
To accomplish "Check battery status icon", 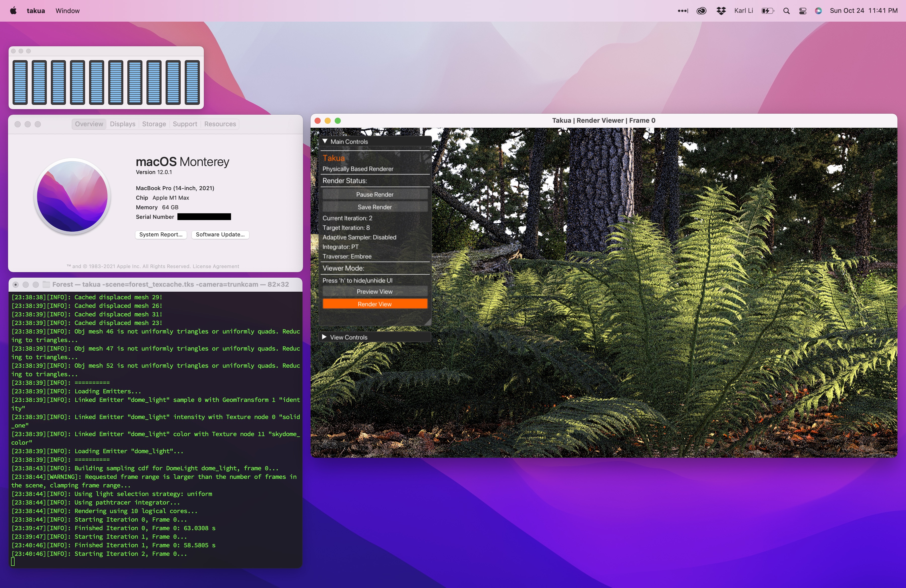I will [x=768, y=11].
